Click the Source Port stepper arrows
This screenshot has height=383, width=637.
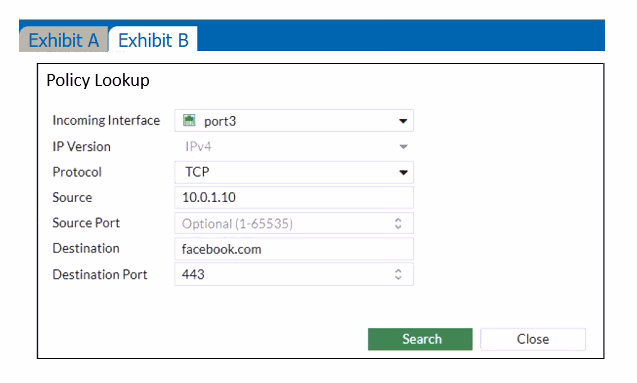pos(398,223)
